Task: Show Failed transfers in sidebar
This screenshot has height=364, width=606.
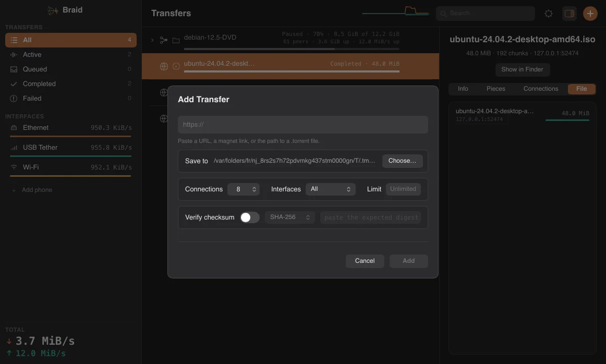Action: [71, 99]
